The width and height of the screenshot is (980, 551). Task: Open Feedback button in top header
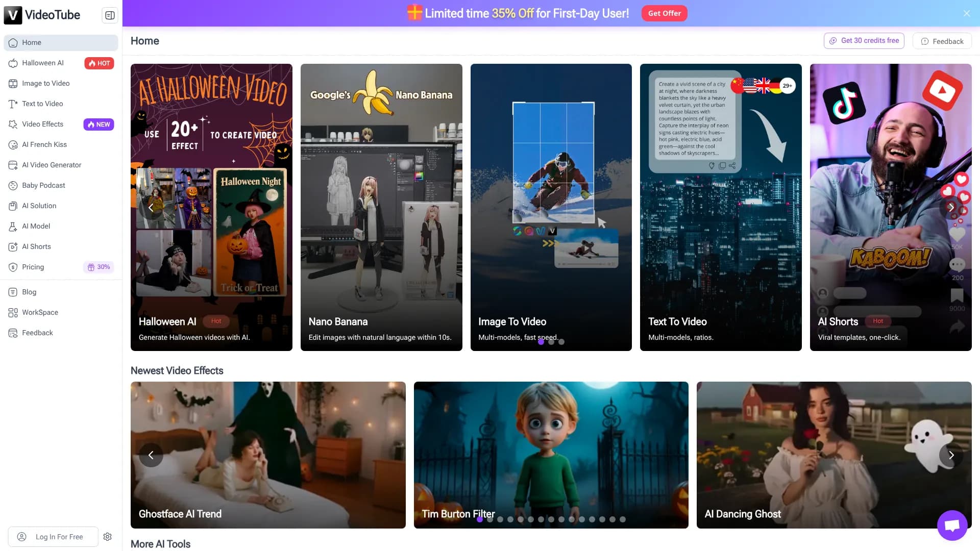(x=942, y=41)
